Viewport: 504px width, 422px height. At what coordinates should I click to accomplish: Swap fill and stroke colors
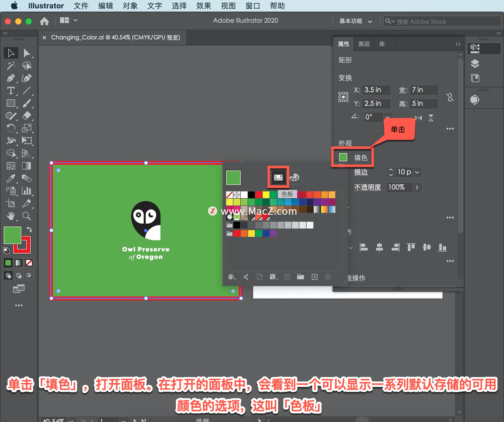pos(29,229)
